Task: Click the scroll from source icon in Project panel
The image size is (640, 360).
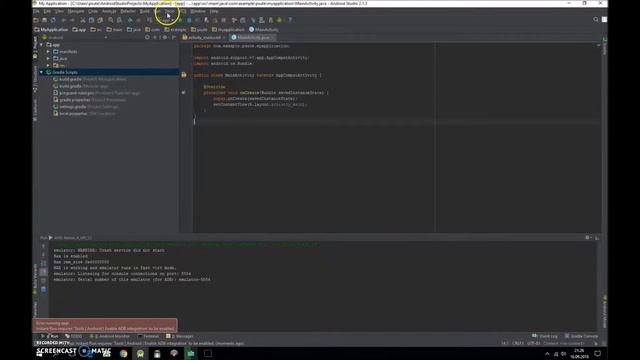Action: tap(147, 37)
